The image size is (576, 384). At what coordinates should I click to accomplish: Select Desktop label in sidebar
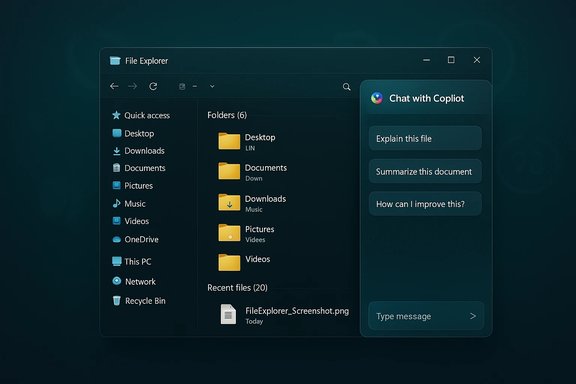point(139,133)
